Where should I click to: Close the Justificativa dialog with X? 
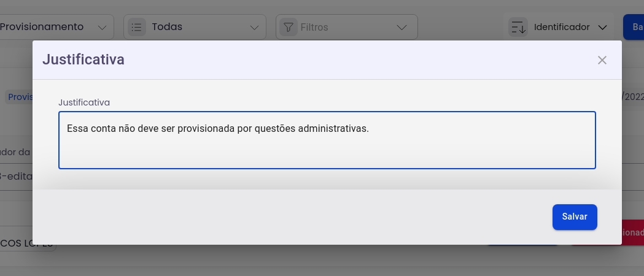[x=602, y=59]
